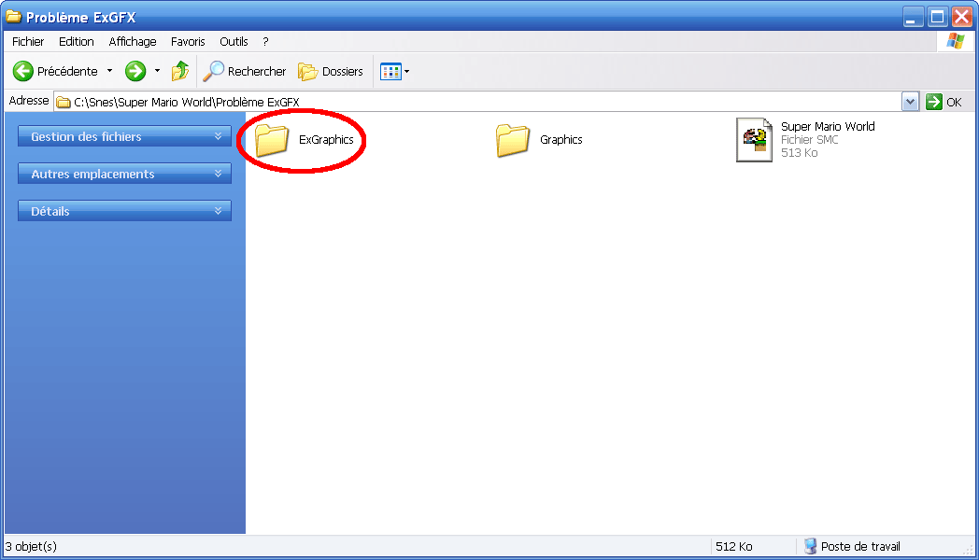This screenshot has width=979, height=560.
Task: Minimize the Problème ExGFX window
Action: 913,17
